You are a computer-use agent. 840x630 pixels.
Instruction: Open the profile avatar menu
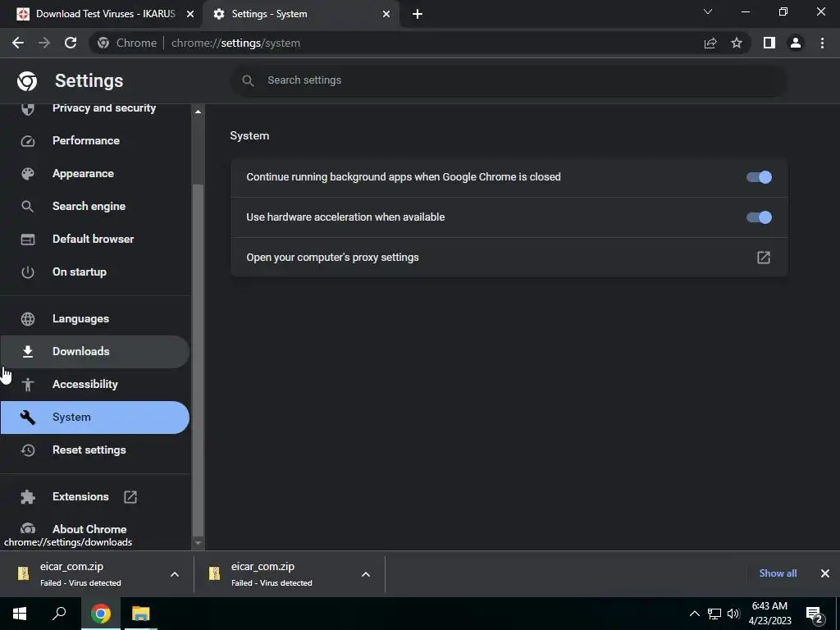[x=796, y=43]
